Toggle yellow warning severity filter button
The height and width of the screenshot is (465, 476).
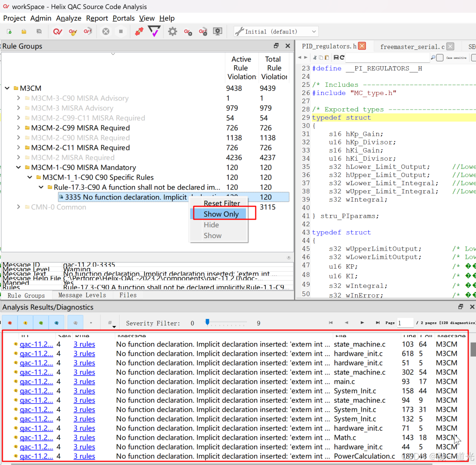click(25, 323)
